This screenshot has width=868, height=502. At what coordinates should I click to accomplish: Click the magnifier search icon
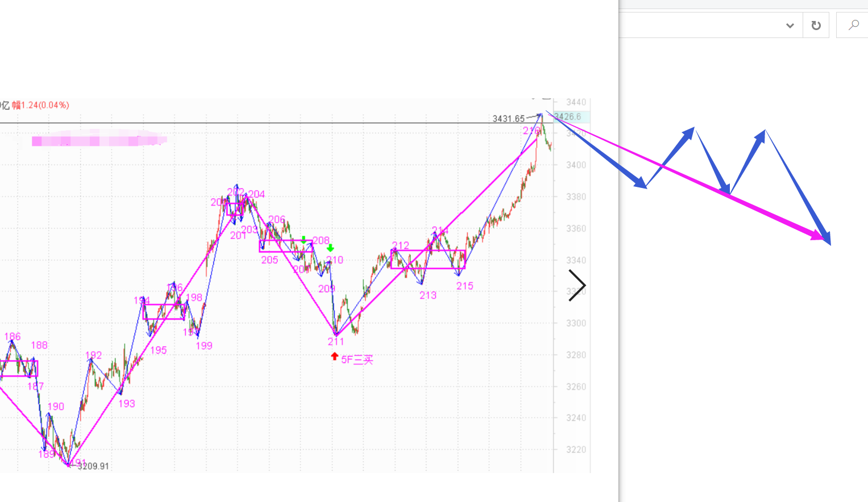click(x=853, y=25)
